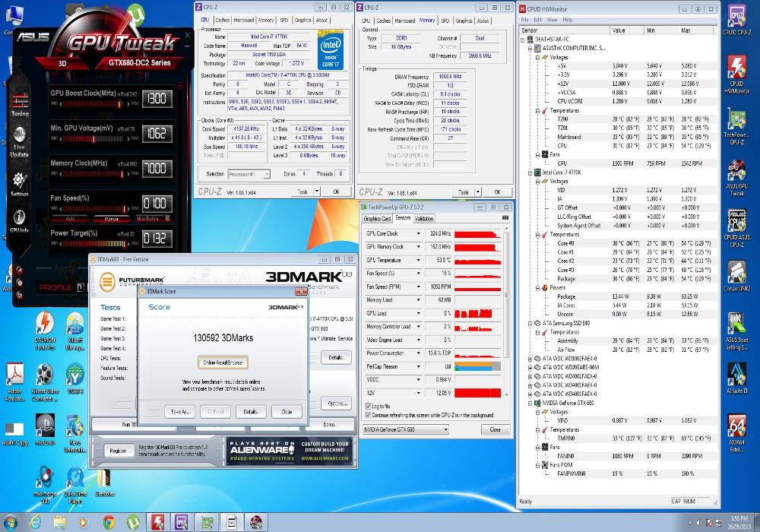Click Details button in 3DMark Score dialog
The width and height of the screenshot is (760, 532).
(251, 412)
